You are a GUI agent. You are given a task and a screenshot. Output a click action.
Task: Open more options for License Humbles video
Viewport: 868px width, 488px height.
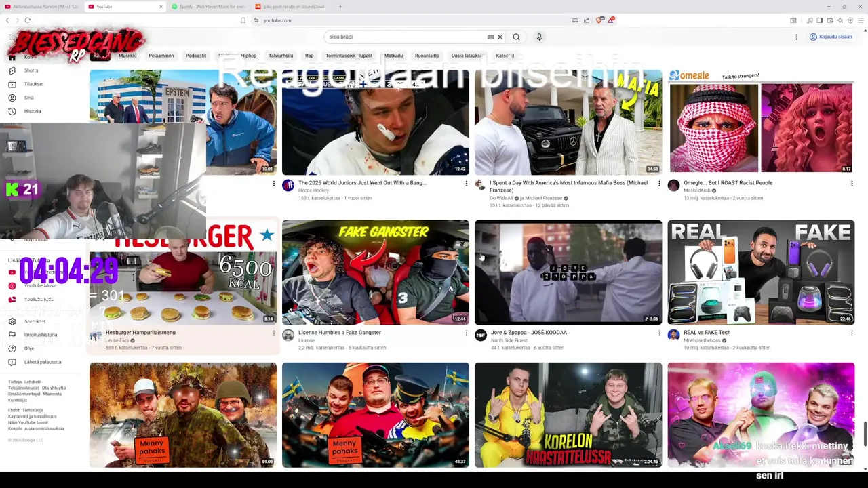click(x=466, y=333)
